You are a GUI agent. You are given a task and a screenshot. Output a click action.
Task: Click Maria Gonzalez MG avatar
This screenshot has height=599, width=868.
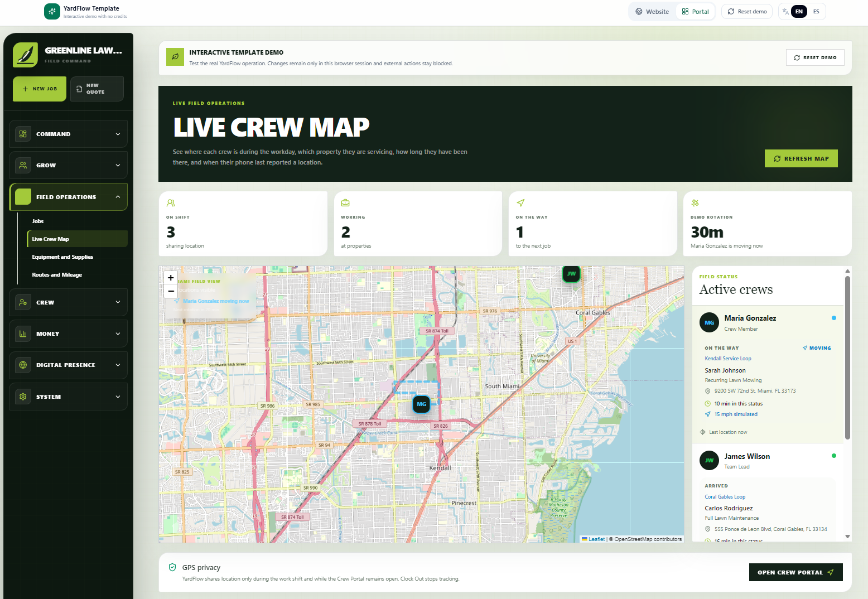709,322
